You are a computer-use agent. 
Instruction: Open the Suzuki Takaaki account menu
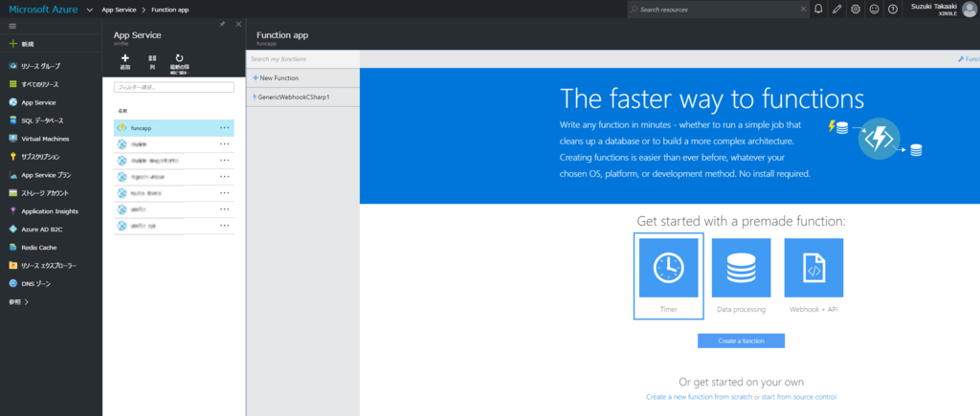[x=942, y=10]
